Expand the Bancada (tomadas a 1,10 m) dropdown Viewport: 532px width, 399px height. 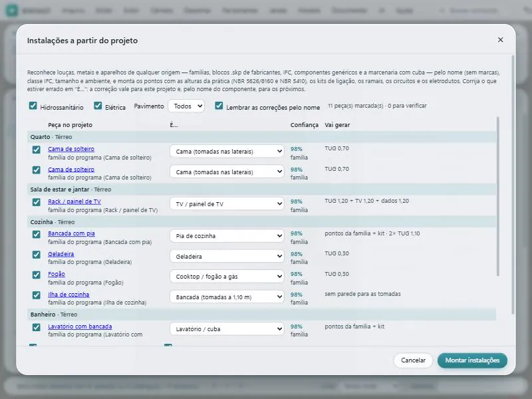tap(227, 297)
